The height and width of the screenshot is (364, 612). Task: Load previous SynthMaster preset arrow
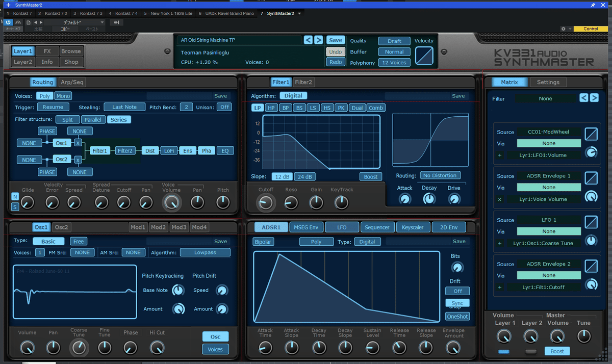point(308,40)
